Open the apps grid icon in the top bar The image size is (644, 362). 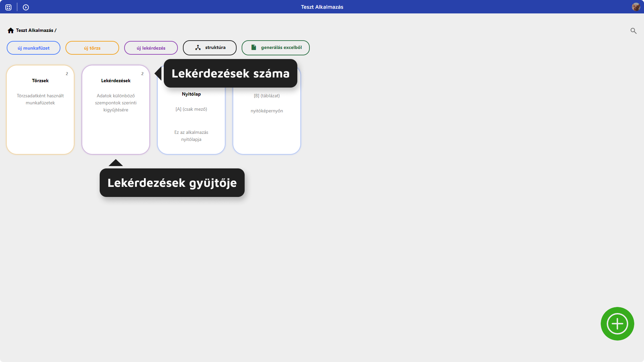tap(8, 7)
